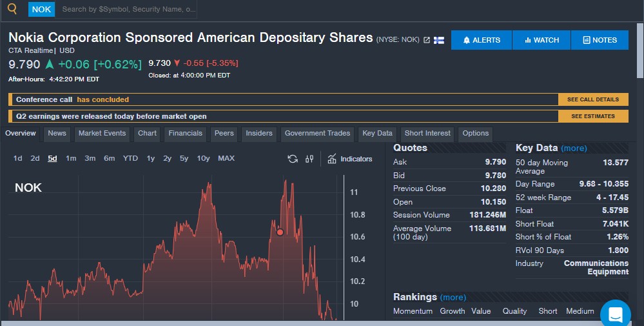Select the Key Data tab
The height and width of the screenshot is (326, 644).
[377, 133]
